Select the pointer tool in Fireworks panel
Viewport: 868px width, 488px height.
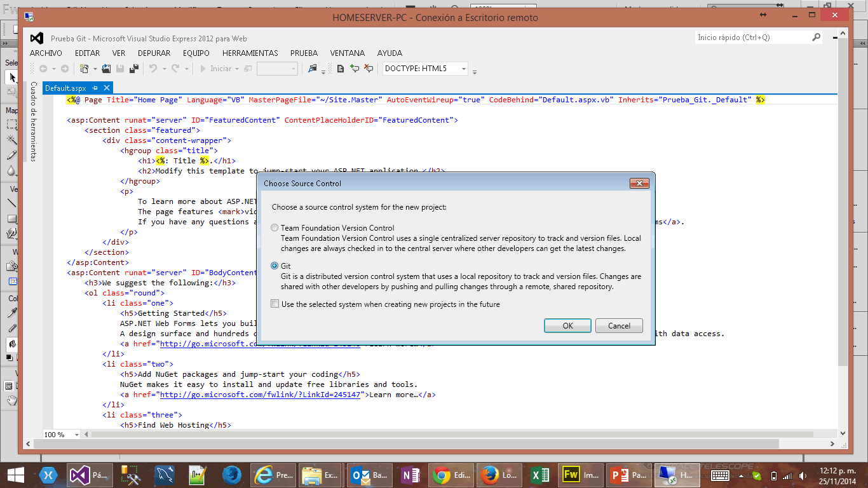point(12,78)
